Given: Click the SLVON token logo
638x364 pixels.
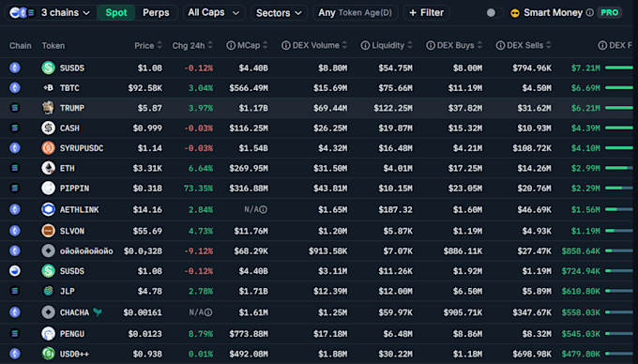Looking at the screenshot, I should coord(48,231).
